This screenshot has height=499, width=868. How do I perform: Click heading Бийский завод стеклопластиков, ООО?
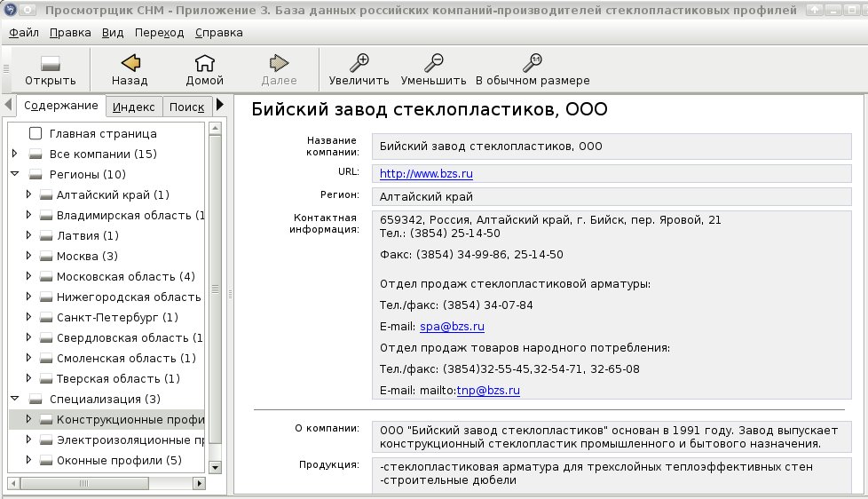tap(430, 109)
